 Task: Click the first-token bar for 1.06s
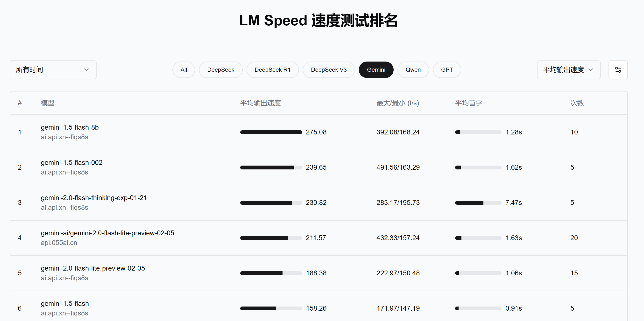[x=478, y=273]
